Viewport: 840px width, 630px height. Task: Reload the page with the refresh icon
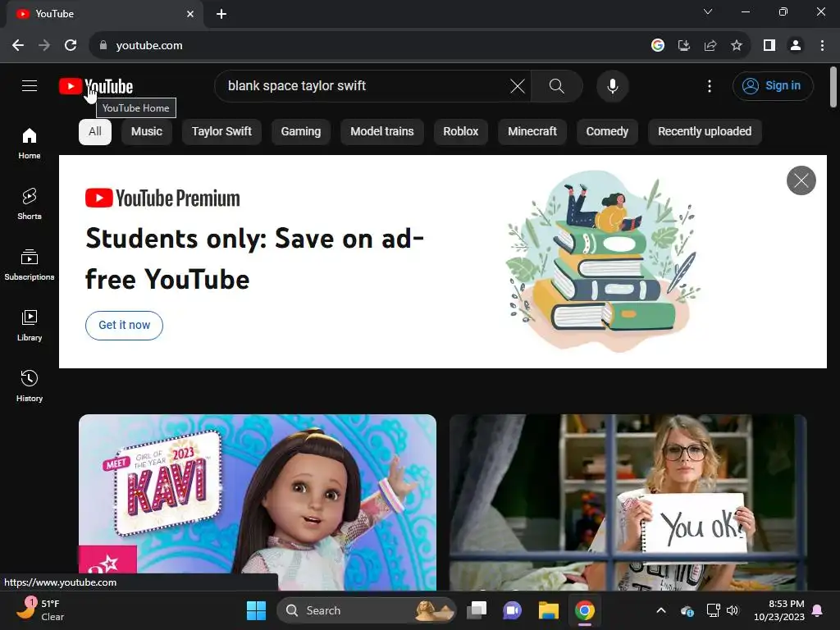(71, 46)
